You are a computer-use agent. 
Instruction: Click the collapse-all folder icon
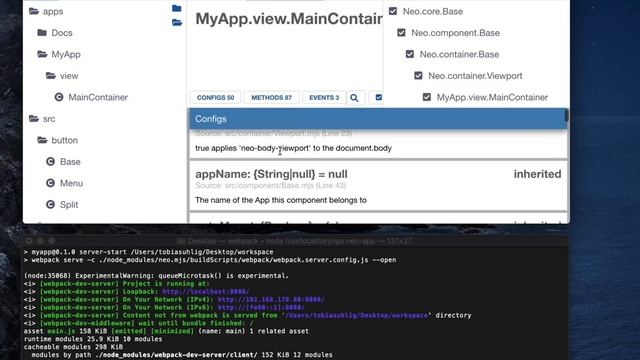click(177, 8)
